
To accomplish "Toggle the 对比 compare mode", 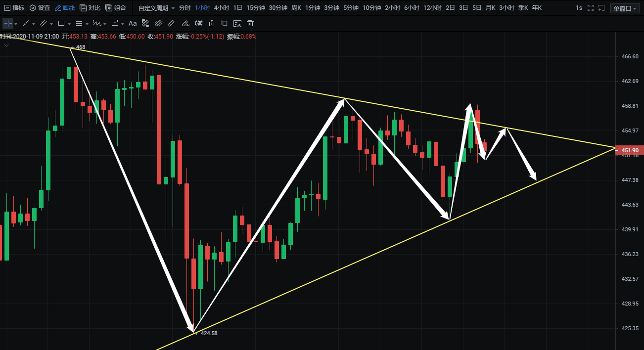I will tap(90, 8).
